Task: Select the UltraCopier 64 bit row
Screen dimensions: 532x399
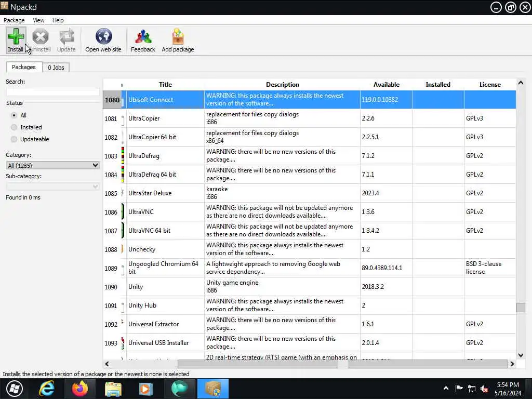Action: (x=310, y=137)
